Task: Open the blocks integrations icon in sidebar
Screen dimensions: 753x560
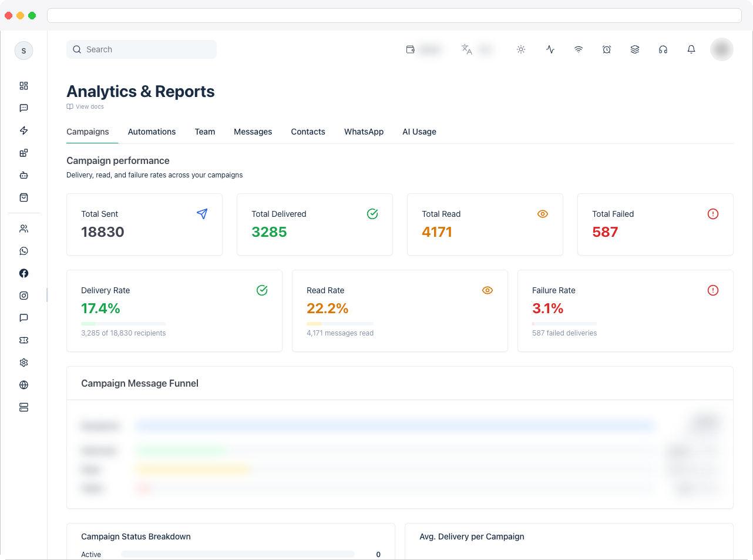Action: tap(23, 153)
